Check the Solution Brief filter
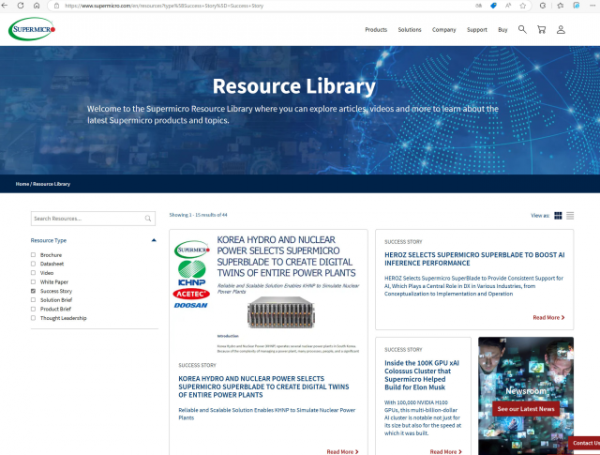This screenshot has height=455, width=600. click(x=33, y=300)
